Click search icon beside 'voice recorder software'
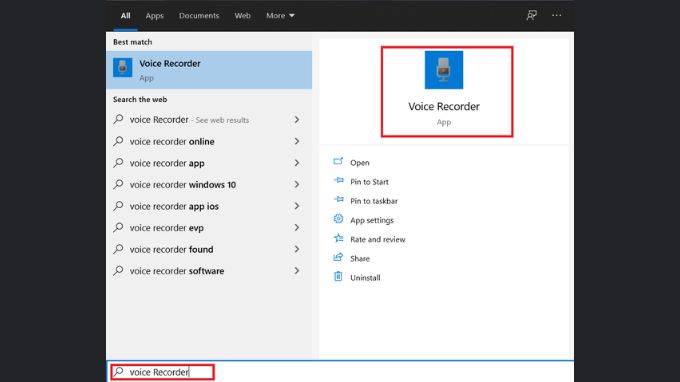 [x=118, y=270]
